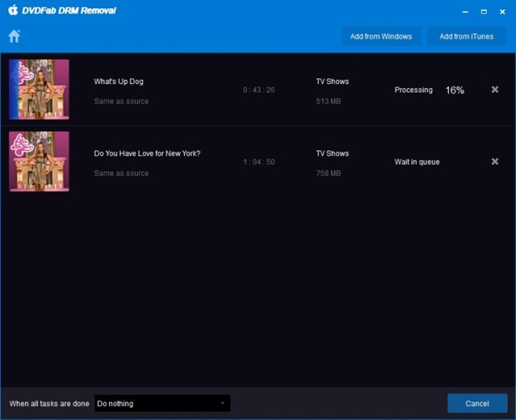This screenshot has height=420, width=516.
Task: Click the When all tasks are done label
Action: tap(49, 404)
